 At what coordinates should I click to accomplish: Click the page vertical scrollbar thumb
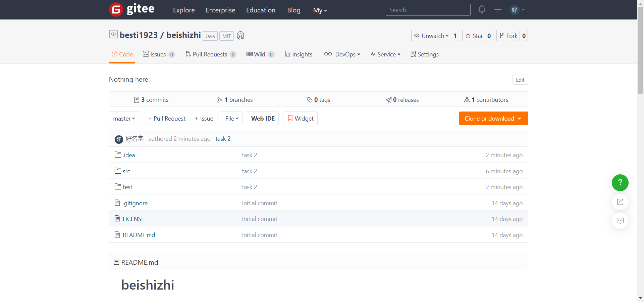tap(640, 50)
